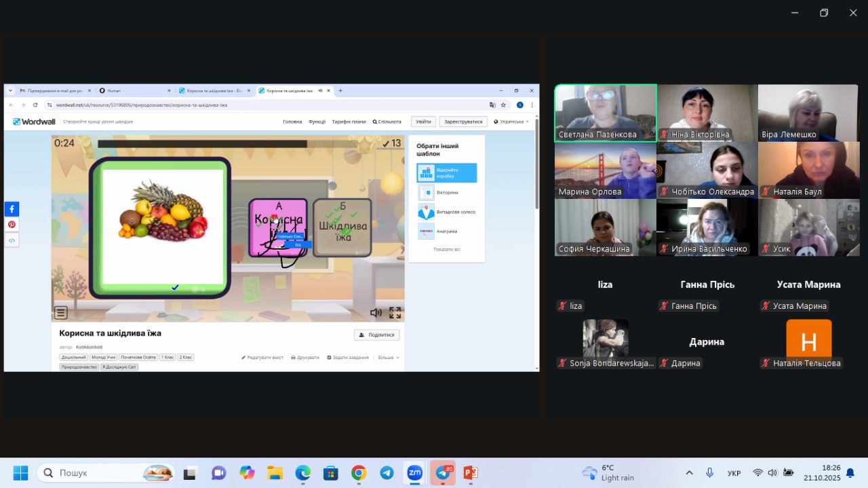Screen dimensions: 868x488
Task: Open the Wordwall game menu icon
Action: tap(61, 313)
